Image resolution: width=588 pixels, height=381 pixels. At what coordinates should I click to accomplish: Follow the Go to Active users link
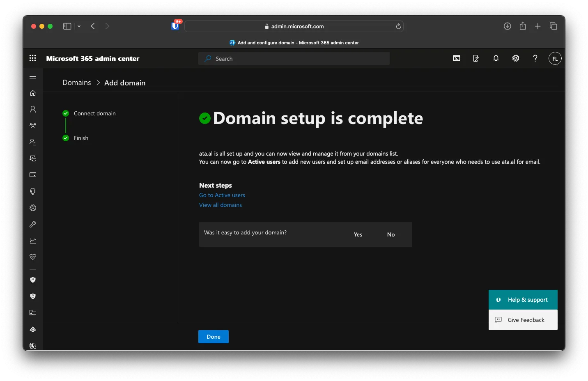point(222,195)
